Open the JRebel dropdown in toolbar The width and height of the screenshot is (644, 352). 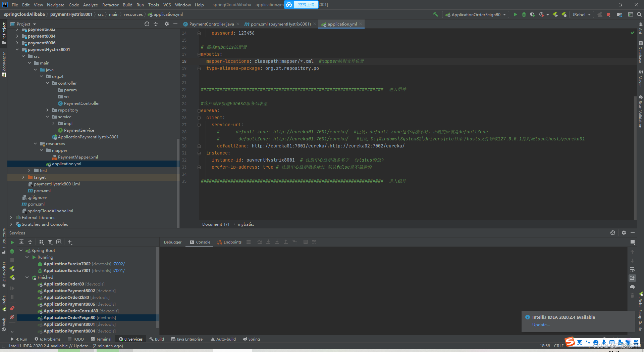(581, 14)
